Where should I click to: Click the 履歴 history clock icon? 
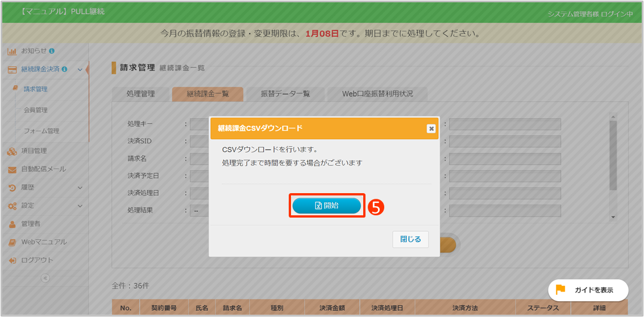11,187
